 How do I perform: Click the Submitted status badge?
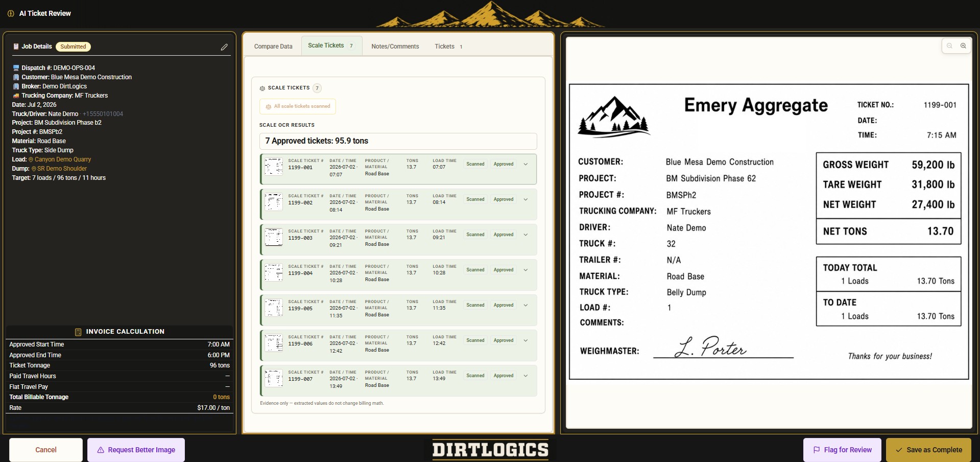(73, 47)
